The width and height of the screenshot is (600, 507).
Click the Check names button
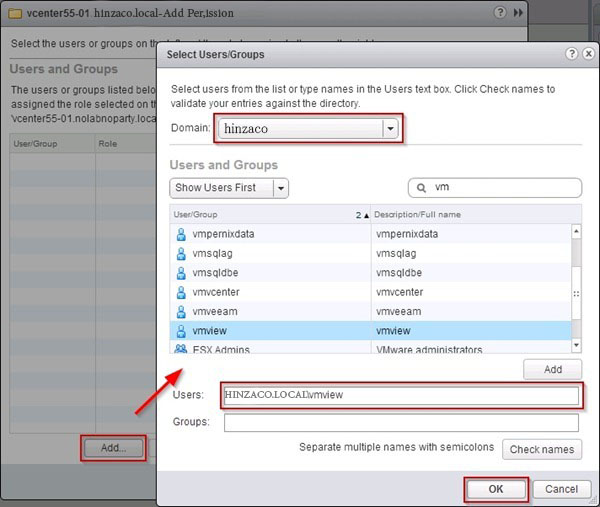pos(541,449)
